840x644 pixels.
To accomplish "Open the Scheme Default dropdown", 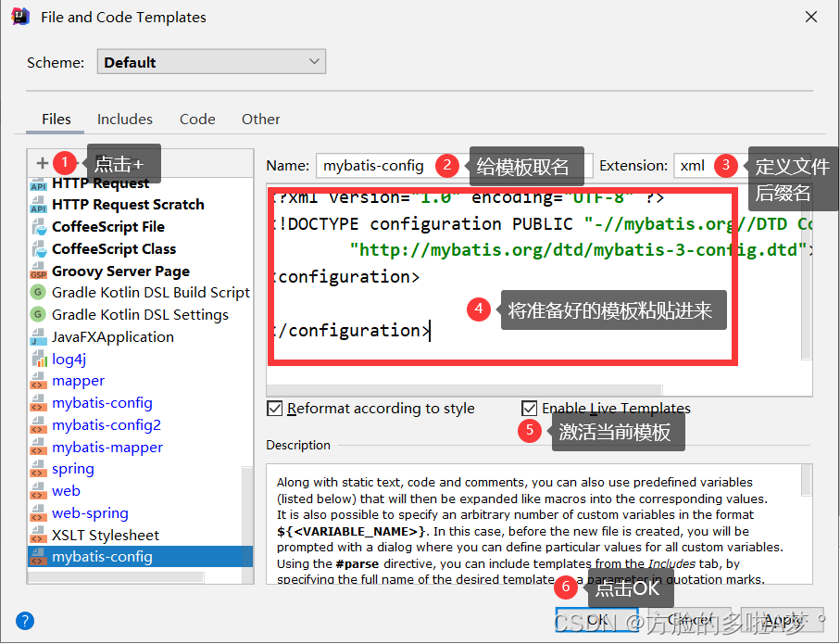I will click(x=211, y=62).
